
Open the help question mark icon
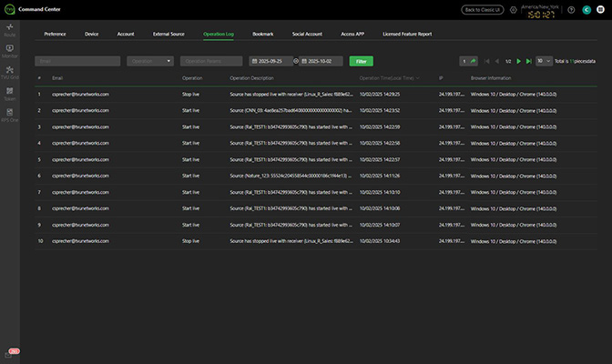tap(571, 10)
